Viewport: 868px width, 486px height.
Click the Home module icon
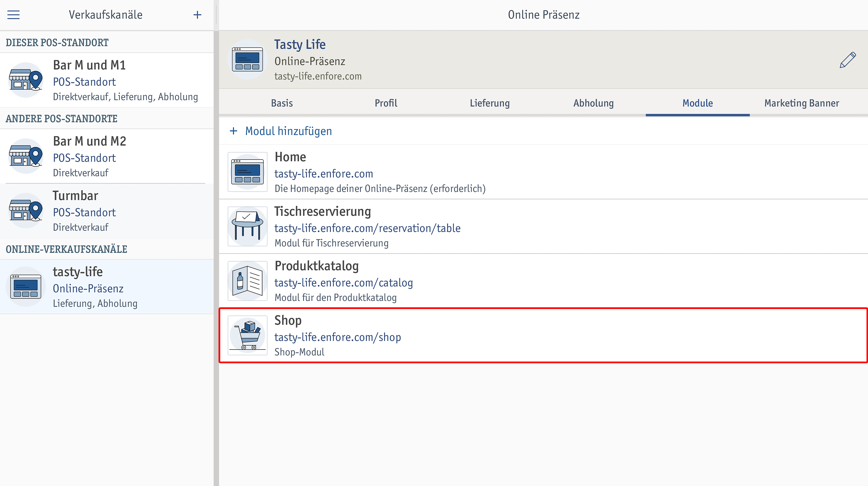[247, 172]
